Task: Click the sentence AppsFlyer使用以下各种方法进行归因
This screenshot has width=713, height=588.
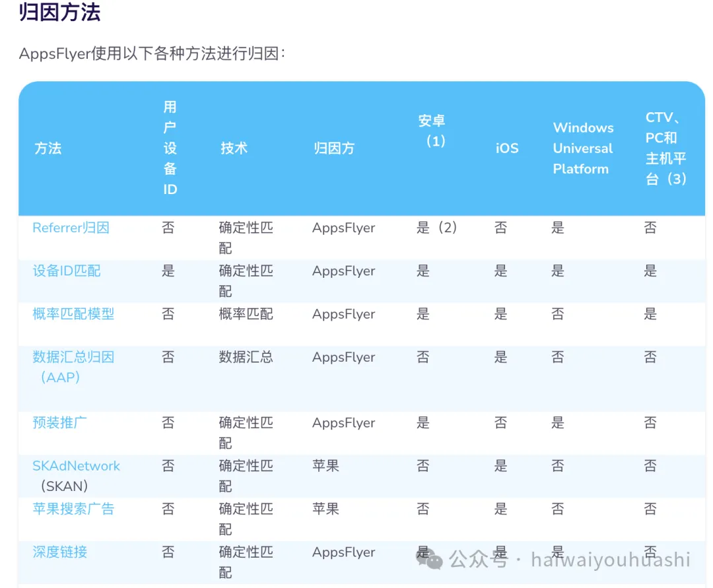Action: click(x=152, y=53)
